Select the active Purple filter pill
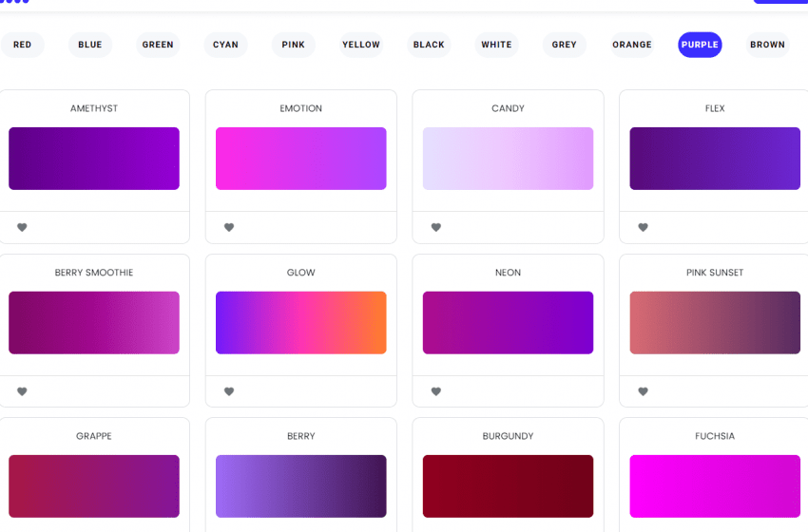 (x=700, y=45)
